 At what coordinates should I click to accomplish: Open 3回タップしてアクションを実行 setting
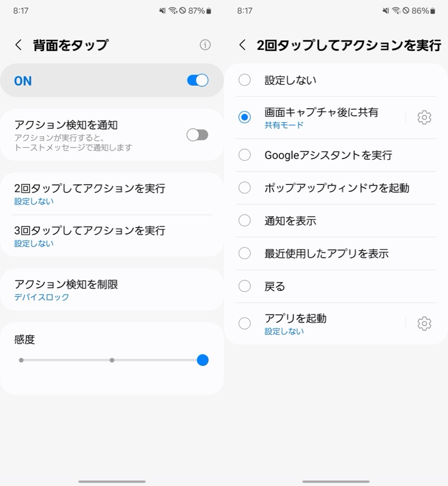click(90, 236)
